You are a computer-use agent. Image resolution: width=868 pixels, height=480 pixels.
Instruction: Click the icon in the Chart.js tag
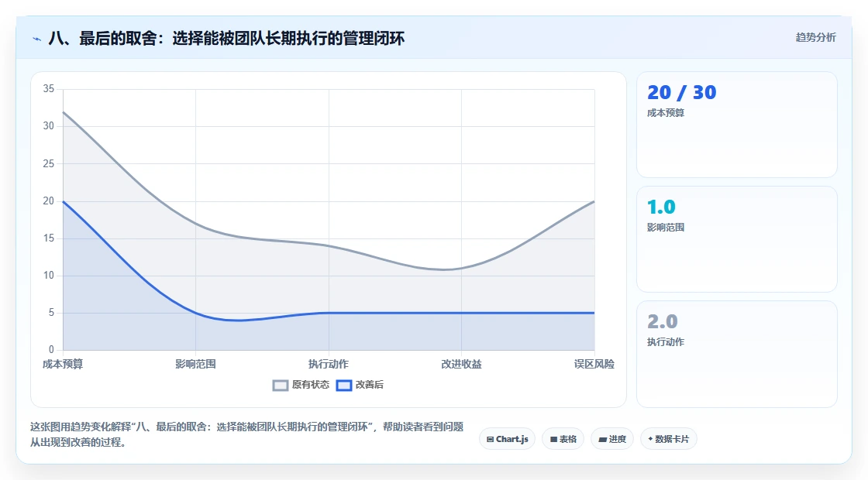point(490,440)
